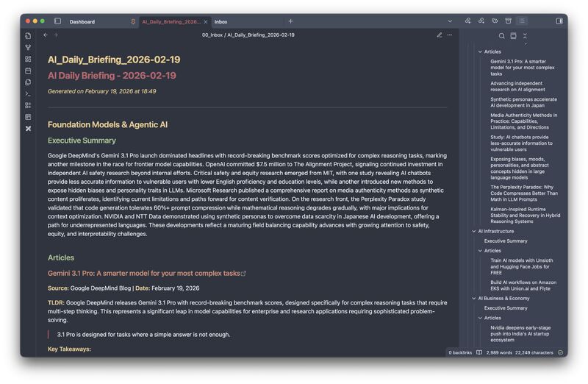Click the AI_Daily_Briefing_2026-02-19 inline title
This screenshot has height=384, width=588.
[x=114, y=60]
